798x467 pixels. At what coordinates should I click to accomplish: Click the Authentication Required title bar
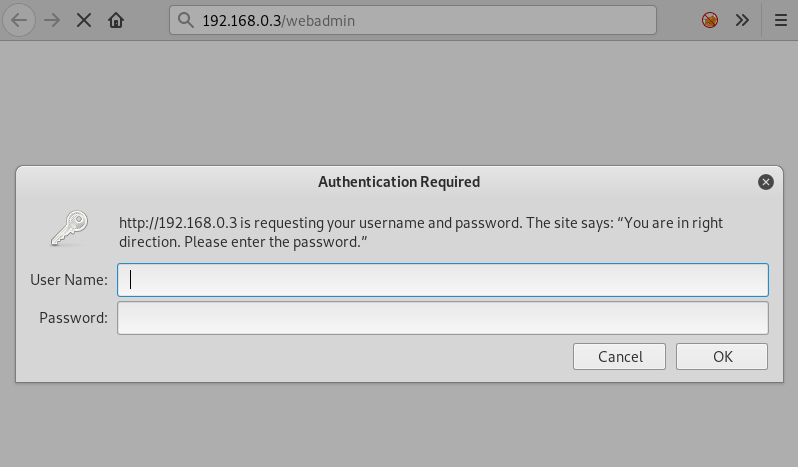[x=398, y=182]
